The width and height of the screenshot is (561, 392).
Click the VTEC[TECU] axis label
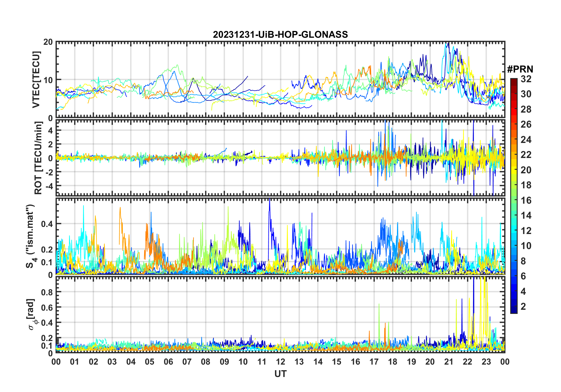[36, 80]
